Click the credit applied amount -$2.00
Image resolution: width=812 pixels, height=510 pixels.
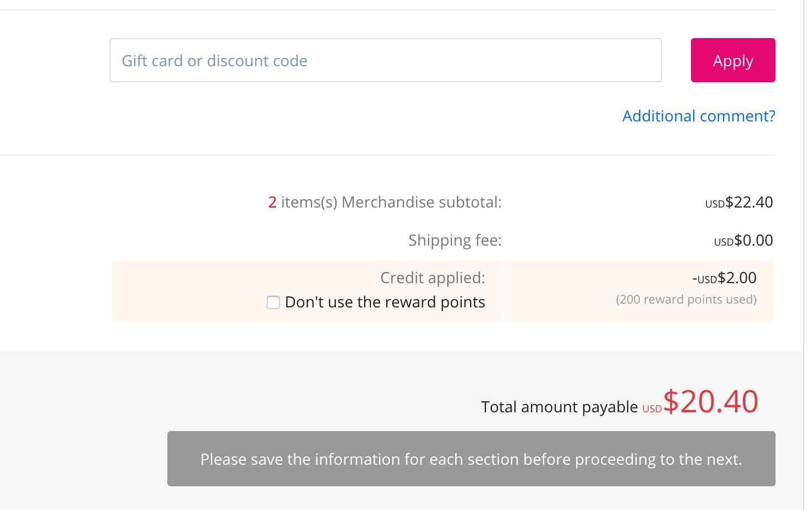pos(736,278)
